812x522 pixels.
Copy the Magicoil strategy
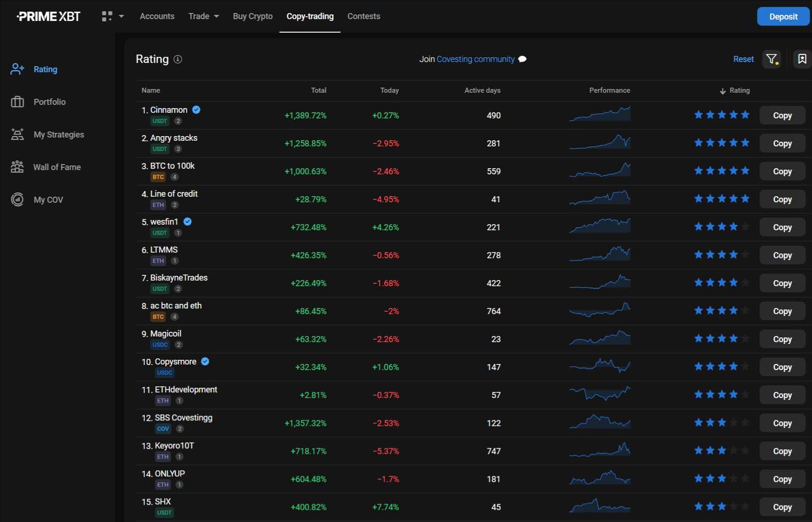coord(782,339)
